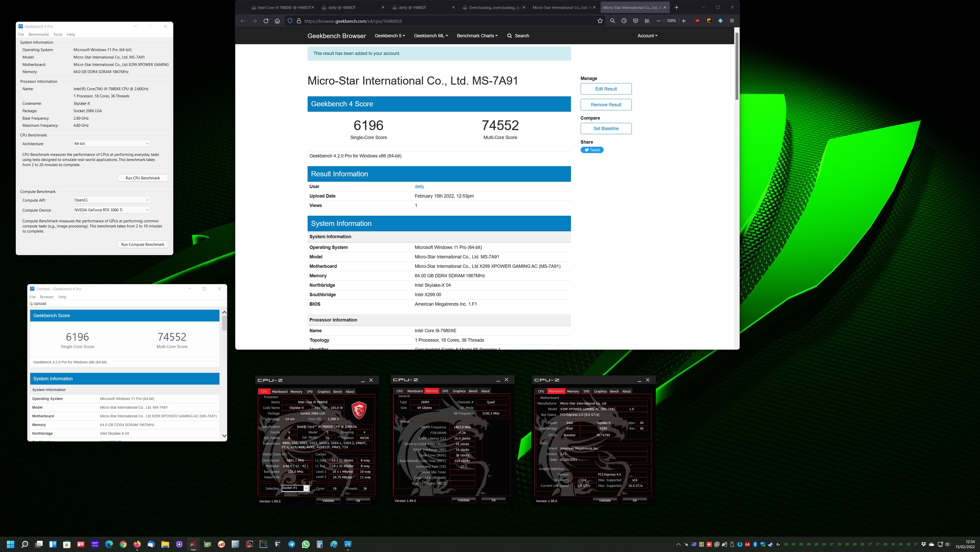Click the Bluetooth tray icon
This screenshot has height=552, width=980.
point(755,544)
